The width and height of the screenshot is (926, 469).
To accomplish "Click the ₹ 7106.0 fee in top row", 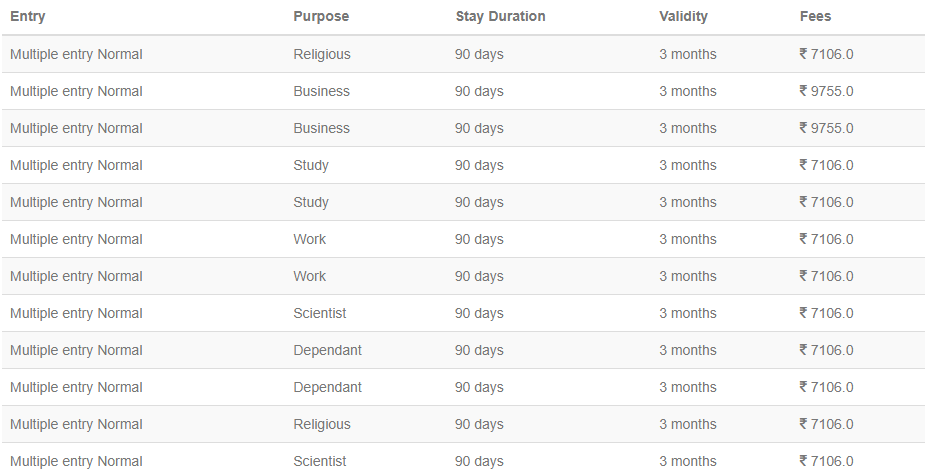I will click(x=826, y=54).
